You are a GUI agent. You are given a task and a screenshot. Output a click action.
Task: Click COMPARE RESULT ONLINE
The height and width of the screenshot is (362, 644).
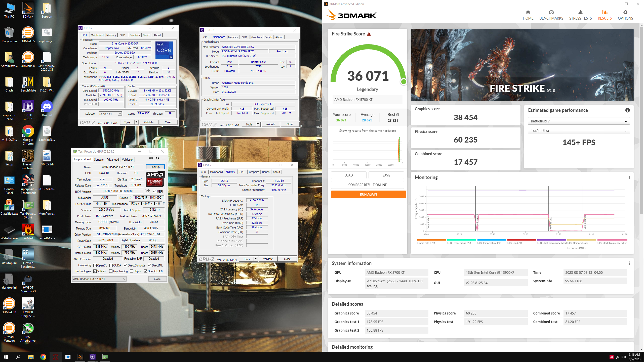tap(367, 185)
